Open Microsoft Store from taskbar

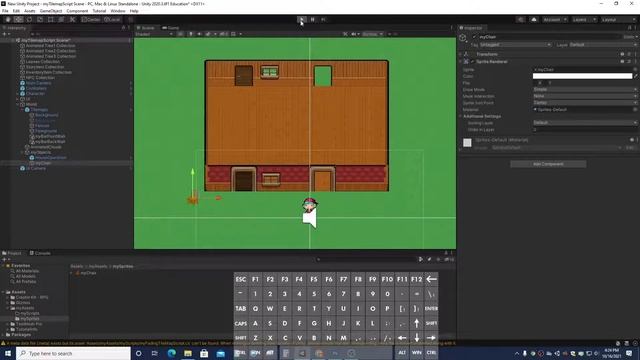(x=204, y=353)
